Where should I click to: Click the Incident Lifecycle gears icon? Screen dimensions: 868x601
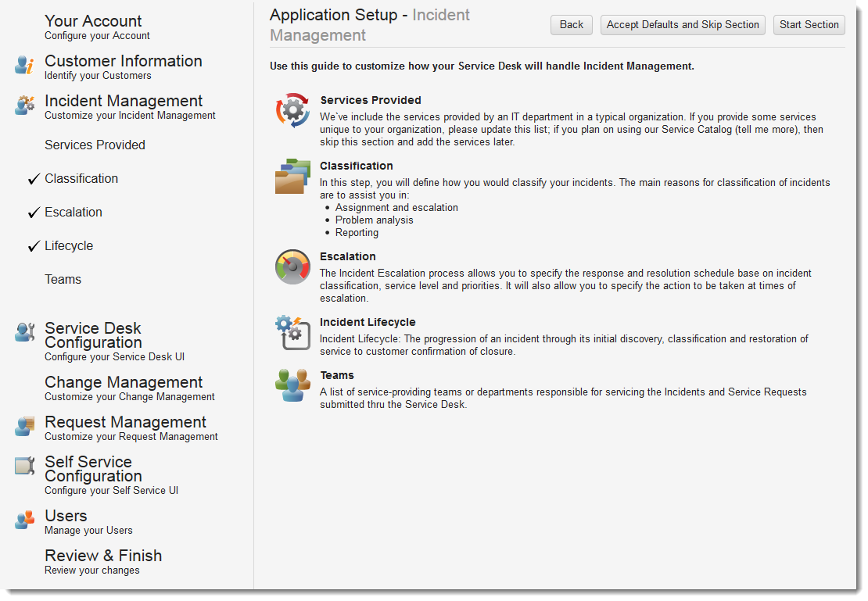[x=292, y=333]
